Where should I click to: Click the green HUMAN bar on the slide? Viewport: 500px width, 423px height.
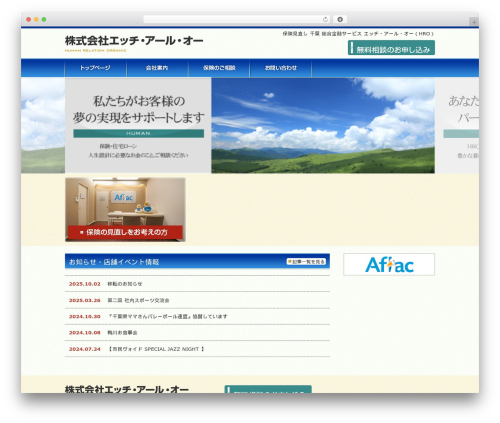(138, 133)
